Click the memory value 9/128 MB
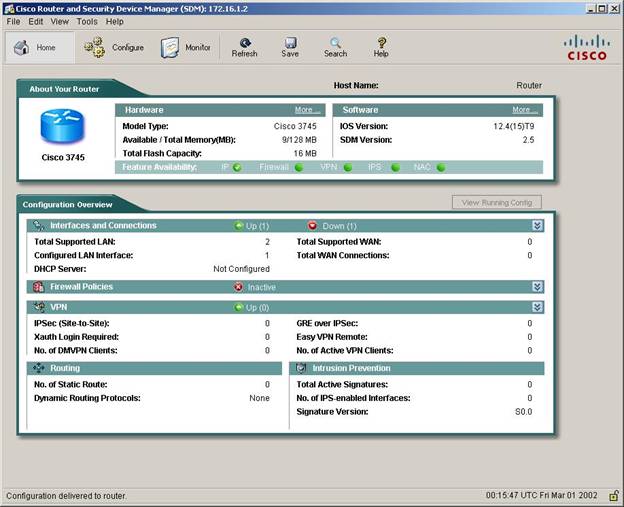 point(299,140)
